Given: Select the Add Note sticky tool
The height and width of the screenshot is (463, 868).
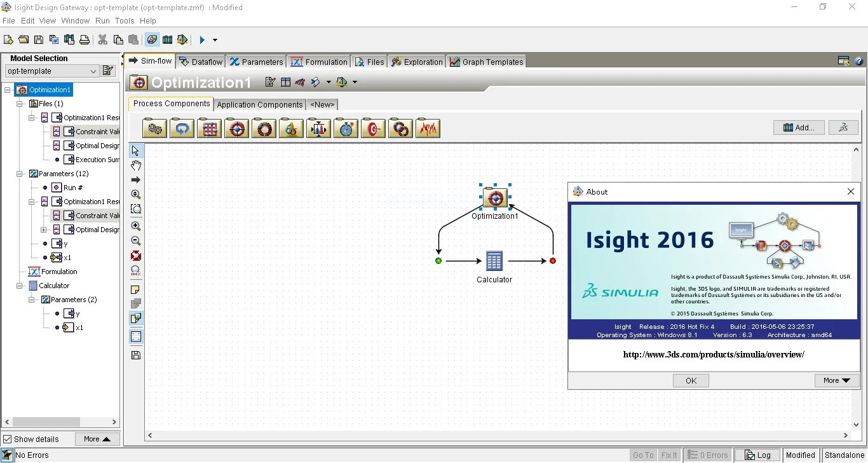Looking at the screenshot, I should point(136,289).
